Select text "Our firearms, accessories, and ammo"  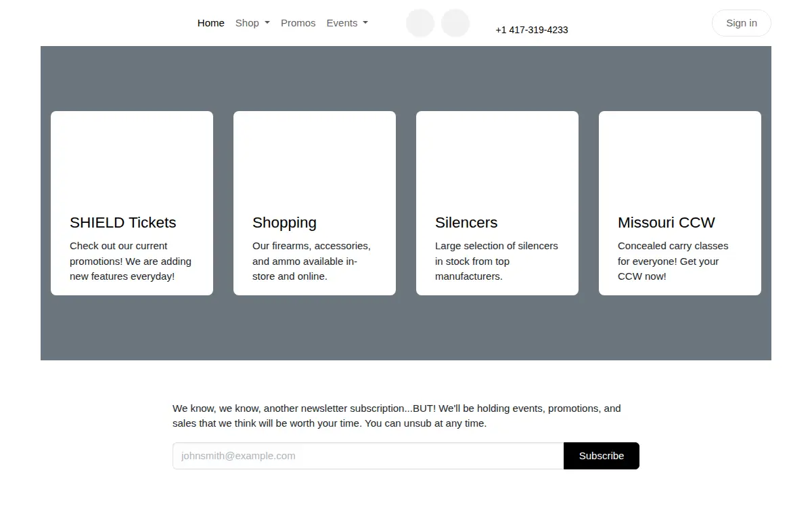tap(311, 253)
